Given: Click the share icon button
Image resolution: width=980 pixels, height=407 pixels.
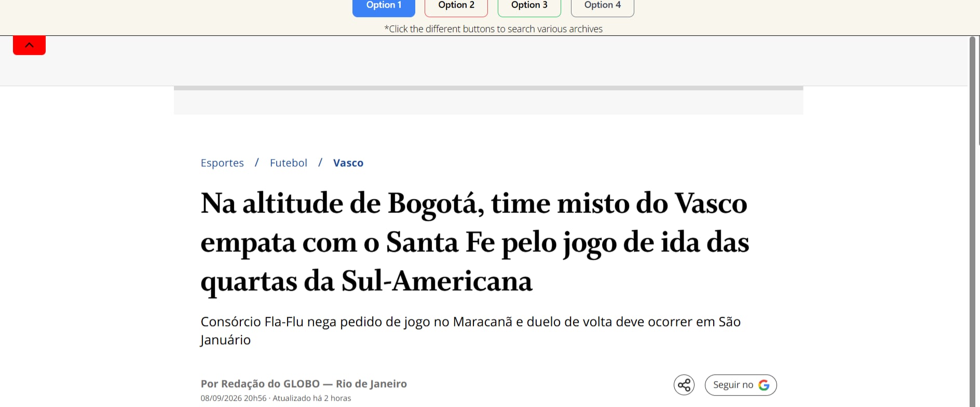Looking at the screenshot, I should [x=684, y=385].
